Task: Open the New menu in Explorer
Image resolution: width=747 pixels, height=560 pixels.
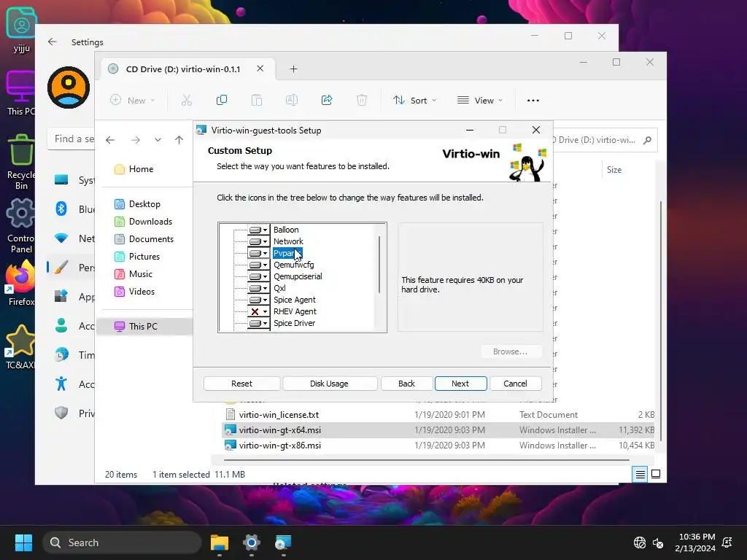Action: 133,101
